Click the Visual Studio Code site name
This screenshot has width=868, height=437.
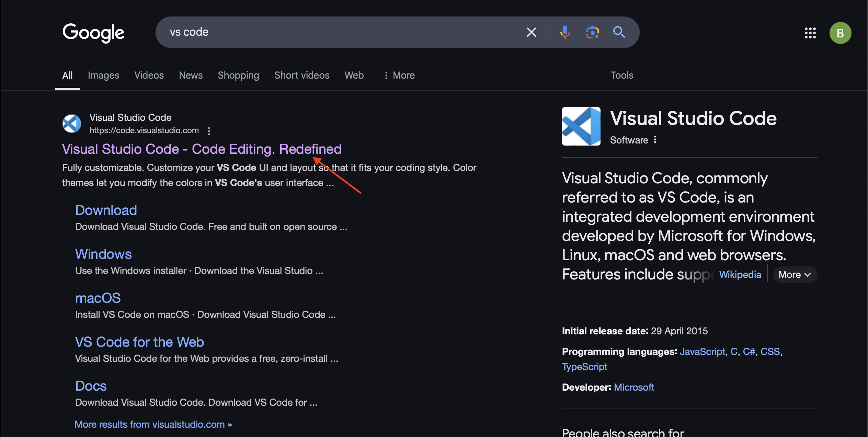[130, 117]
